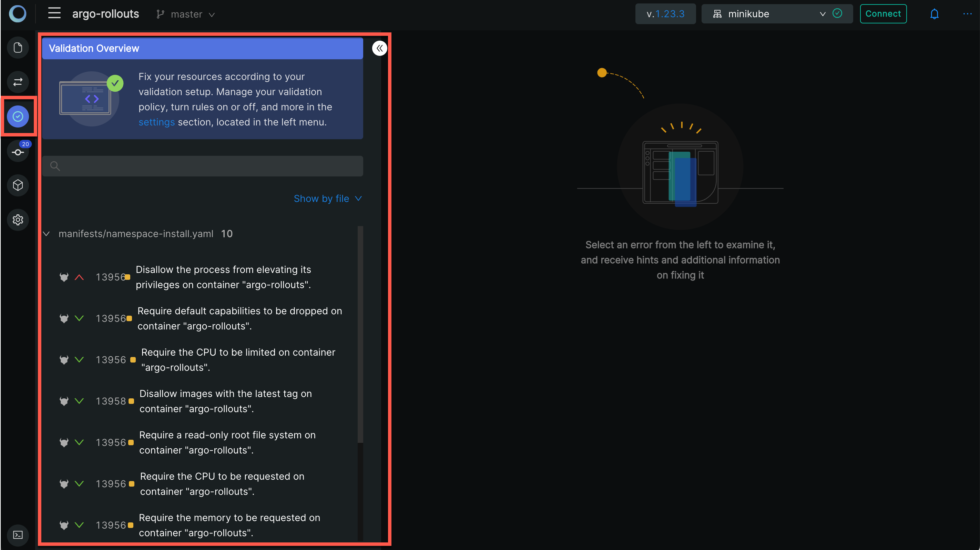Viewport: 980px width, 550px height.
Task: Click the notifications bell icon
Action: pos(934,14)
